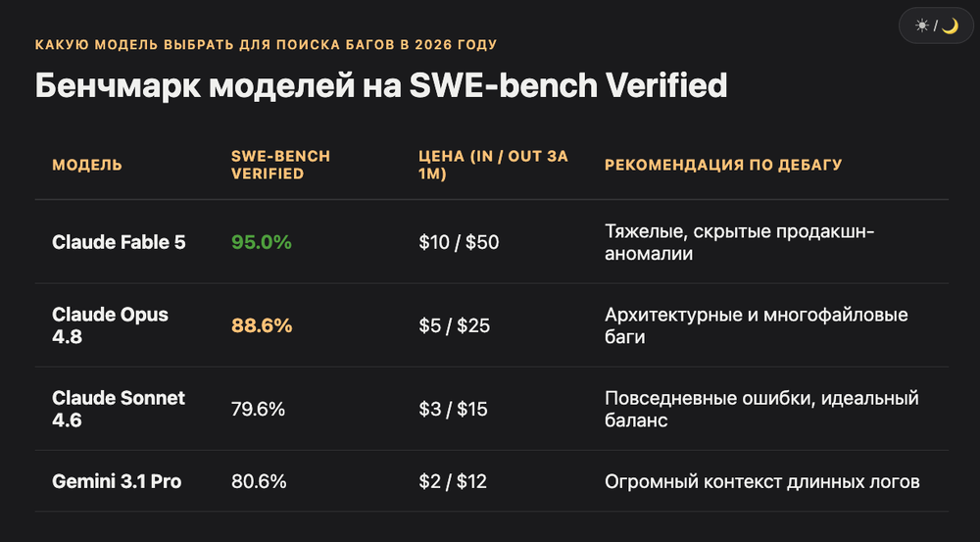Click the Claude Sonnet 4.6 model name

click(119, 409)
